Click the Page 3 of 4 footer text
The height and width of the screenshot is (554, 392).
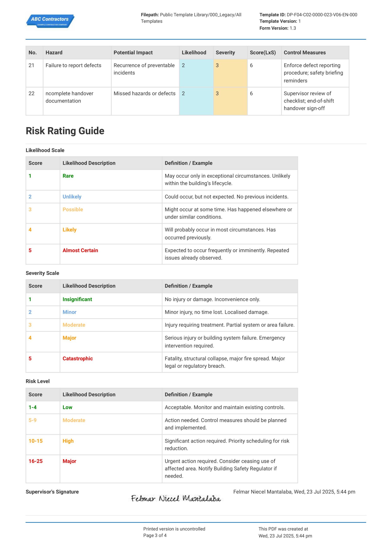155,535
